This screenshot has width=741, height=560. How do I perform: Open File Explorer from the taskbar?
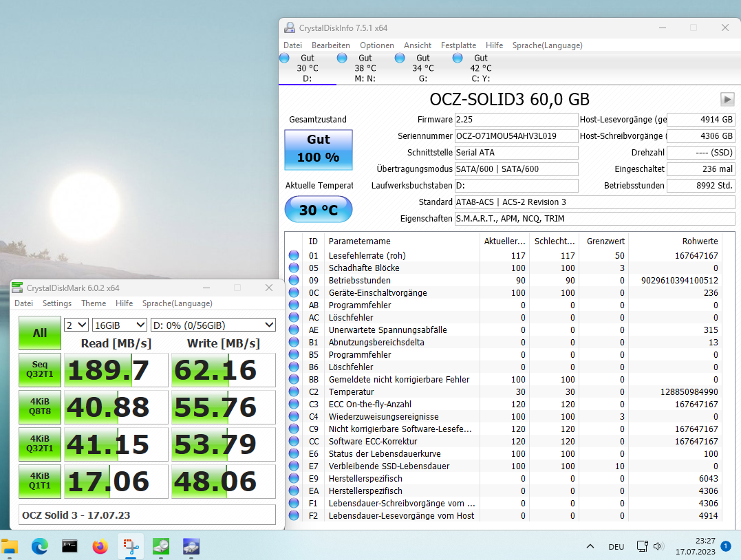coord(10,547)
